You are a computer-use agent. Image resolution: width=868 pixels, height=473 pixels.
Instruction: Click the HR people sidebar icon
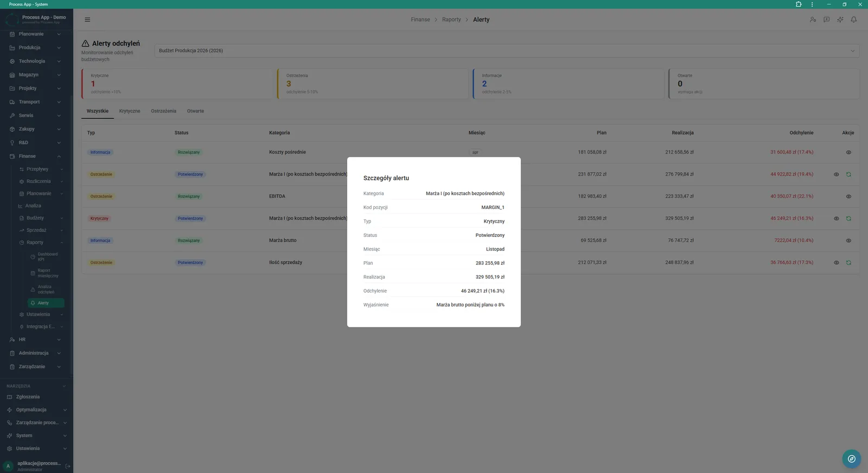[12, 339]
